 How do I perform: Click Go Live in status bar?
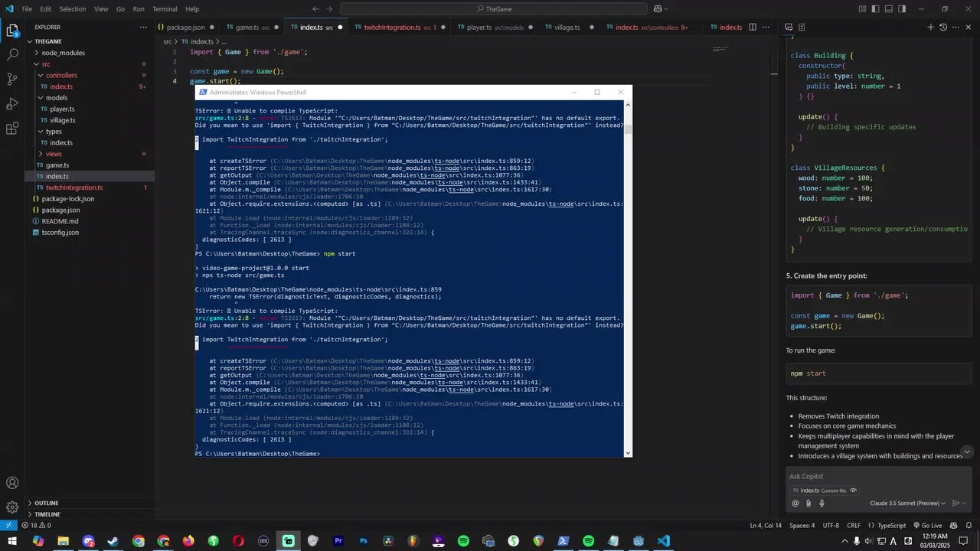click(x=927, y=526)
